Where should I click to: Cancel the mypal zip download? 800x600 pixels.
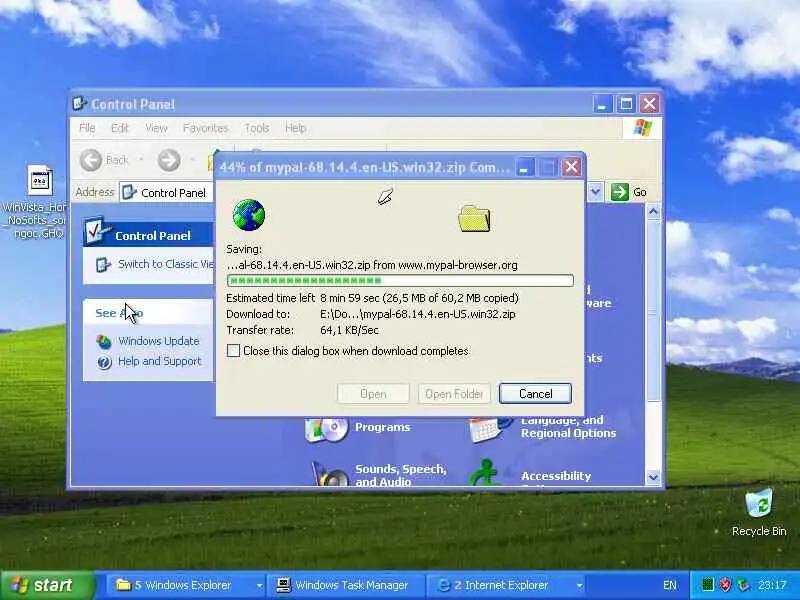(535, 393)
